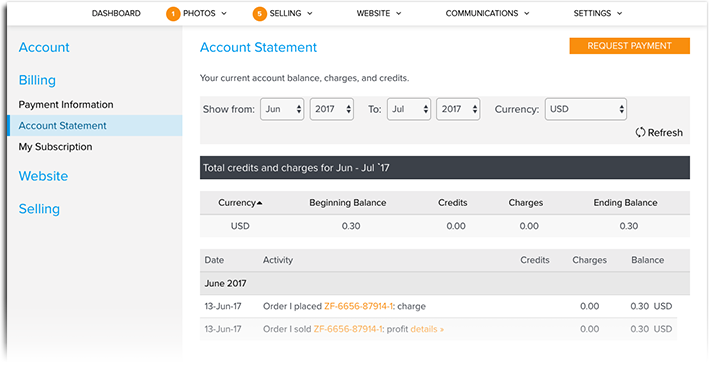
Task: Expand chevron next to Website menu
Action: [398, 14]
